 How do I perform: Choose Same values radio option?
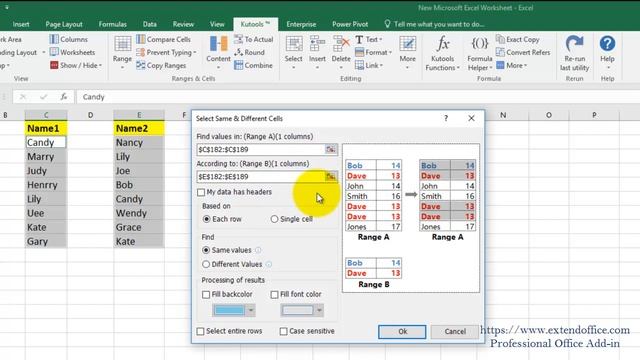[x=206, y=250]
